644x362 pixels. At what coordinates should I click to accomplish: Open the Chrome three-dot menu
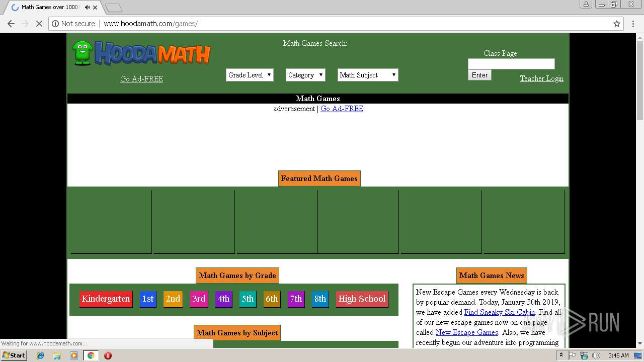pos(633,24)
